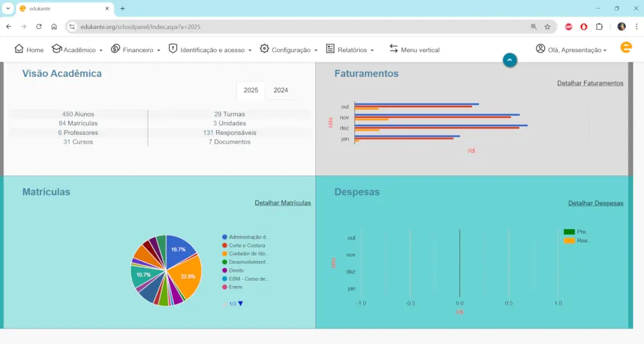This screenshot has width=644, height=344.
Task: Open the Acadêmico dropdown menu
Action: [77, 49]
